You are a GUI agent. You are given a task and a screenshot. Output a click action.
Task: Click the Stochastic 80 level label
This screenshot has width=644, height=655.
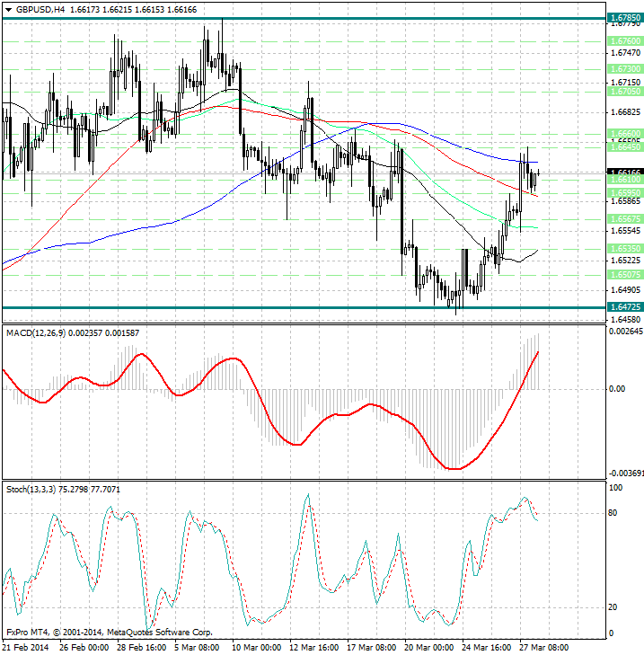click(613, 513)
